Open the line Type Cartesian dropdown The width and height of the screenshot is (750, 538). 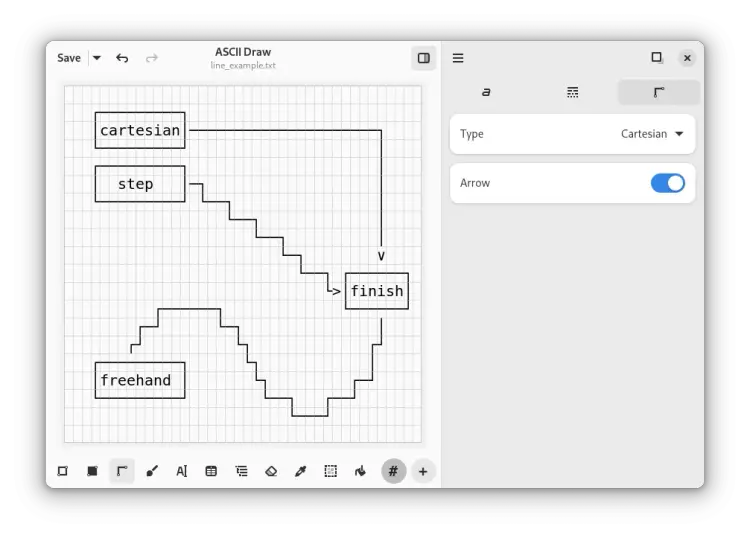pyautogui.click(x=652, y=134)
